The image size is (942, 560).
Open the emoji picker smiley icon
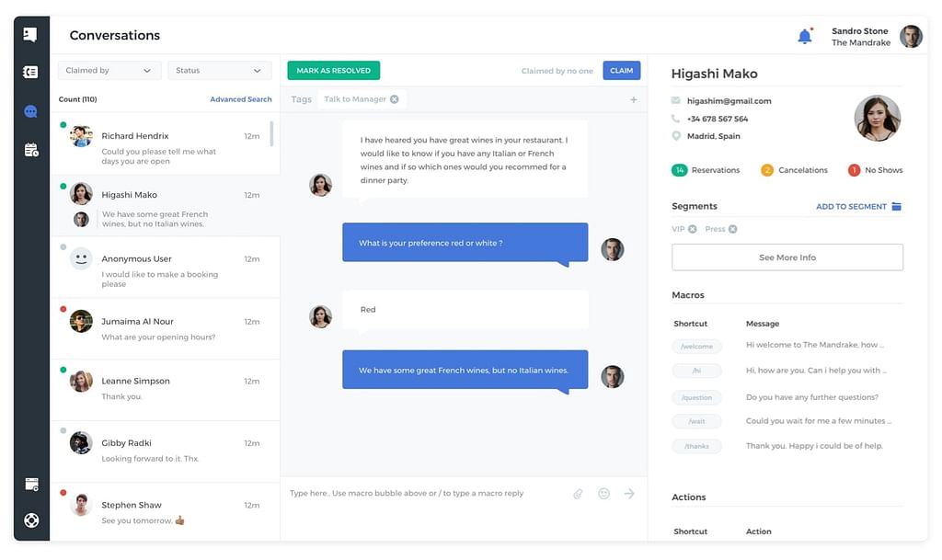tap(603, 494)
